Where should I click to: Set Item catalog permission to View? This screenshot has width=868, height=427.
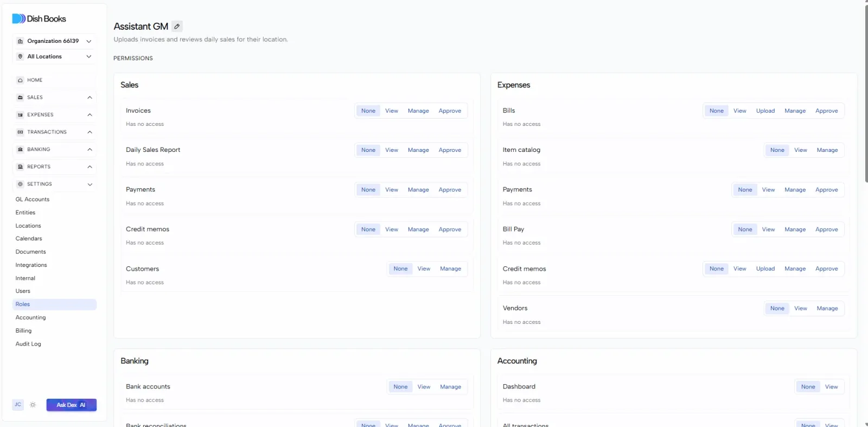[801, 150]
